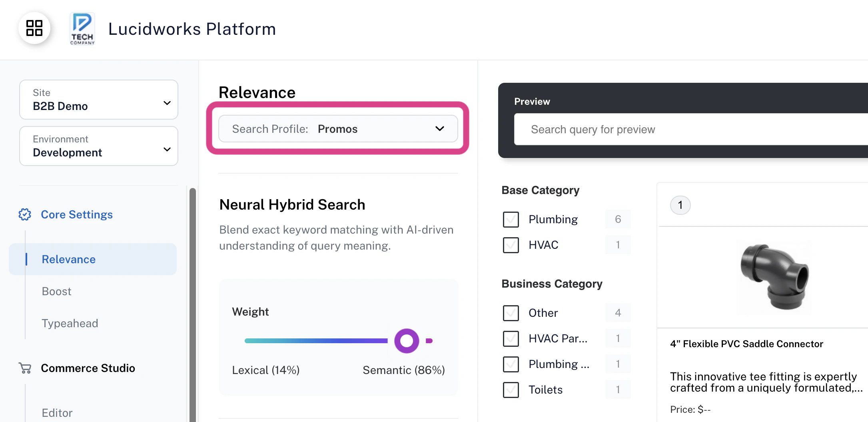Viewport: 868px width, 422px height.
Task: Click the rank 1 badge on product card
Action: coord(680,205)
